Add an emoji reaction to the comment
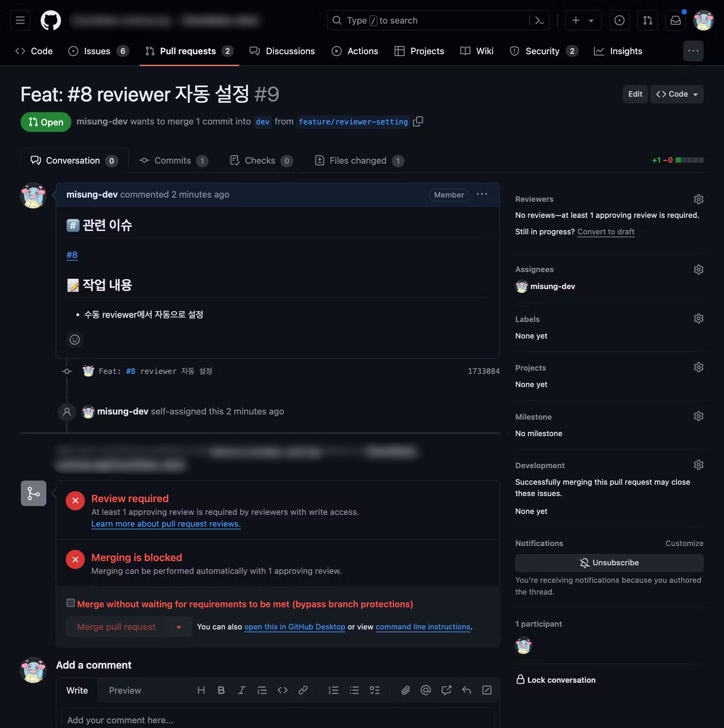Image resolution: width=724 pixels, height=728 pixels. click(74, 339)
